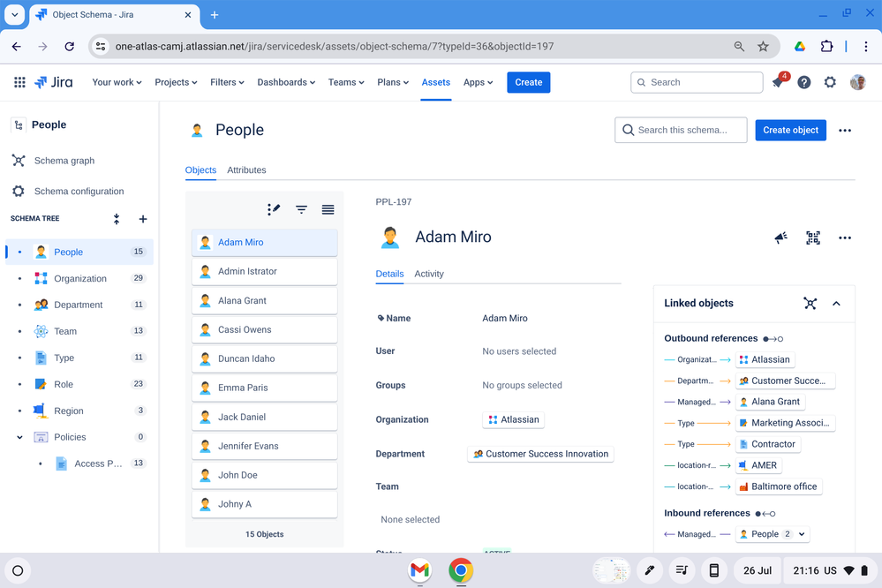Switch to the Details tab
Screen dimensions: 882x588
point(390,274)
